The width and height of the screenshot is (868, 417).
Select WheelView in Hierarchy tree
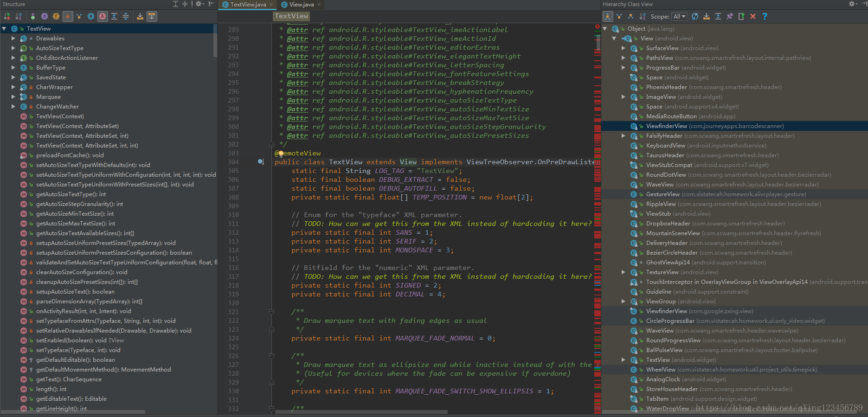click(734, 370)
